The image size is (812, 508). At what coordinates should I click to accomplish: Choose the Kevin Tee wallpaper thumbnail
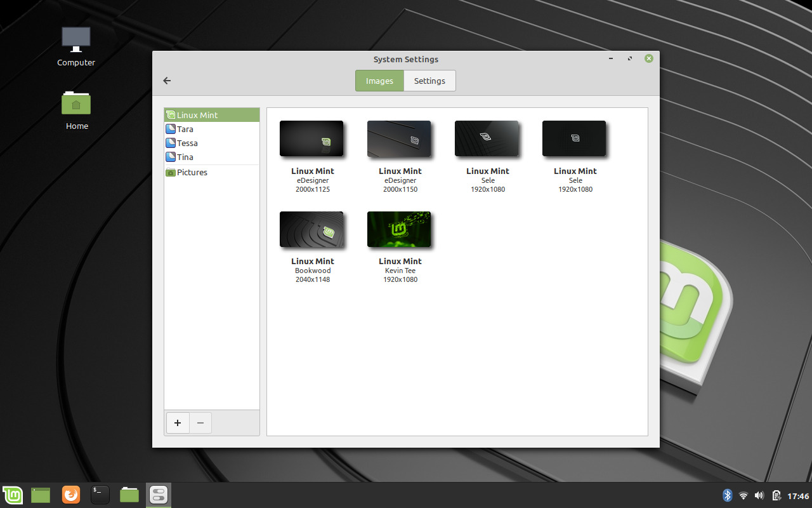click(x=399, y=229)
